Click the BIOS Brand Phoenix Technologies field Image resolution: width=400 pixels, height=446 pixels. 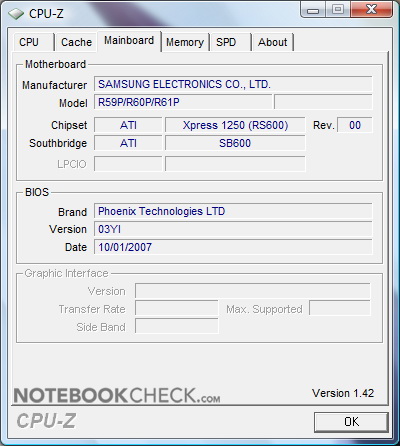(x=233, y=211)
